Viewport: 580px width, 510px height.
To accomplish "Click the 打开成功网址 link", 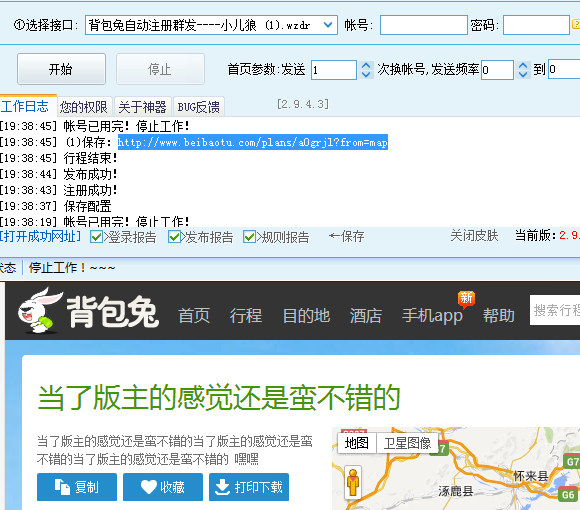I will point(40,236).
